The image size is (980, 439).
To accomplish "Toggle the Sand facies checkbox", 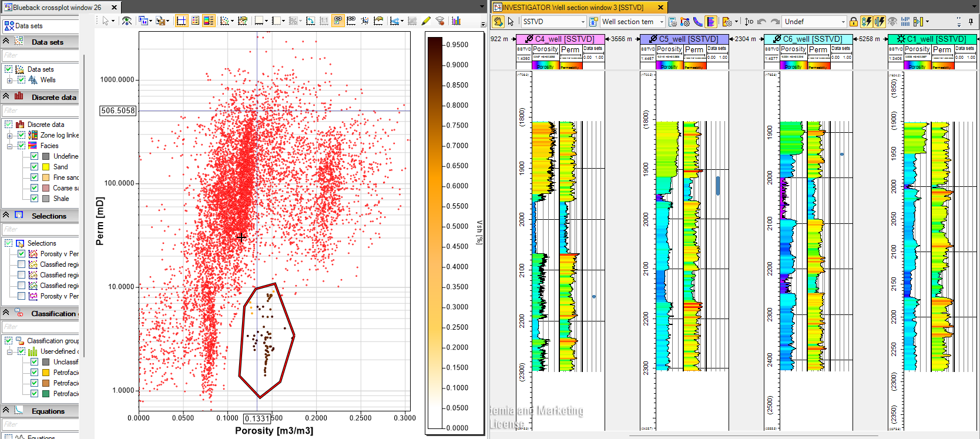I will [35, 167].
